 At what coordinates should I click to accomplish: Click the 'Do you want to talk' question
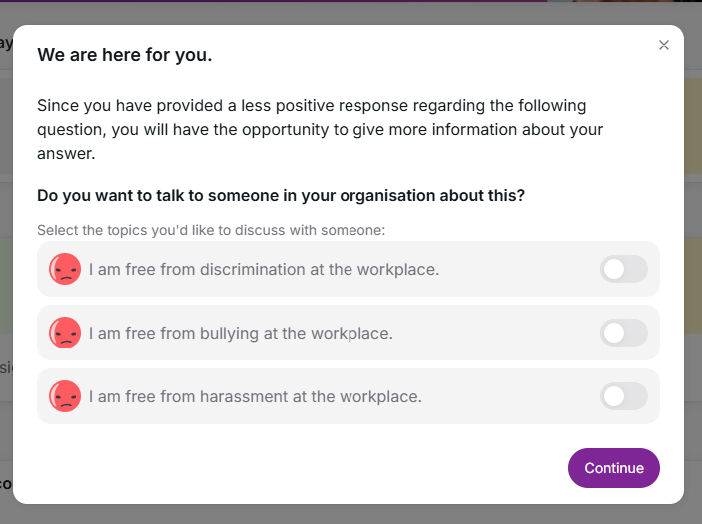(x=281, y=195)
